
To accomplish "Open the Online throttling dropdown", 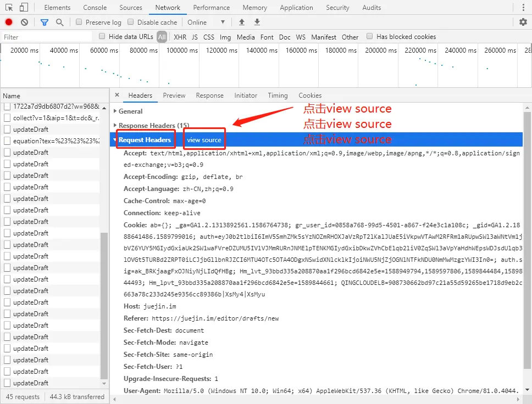I will pyautogui.click(x=206, y=23).
